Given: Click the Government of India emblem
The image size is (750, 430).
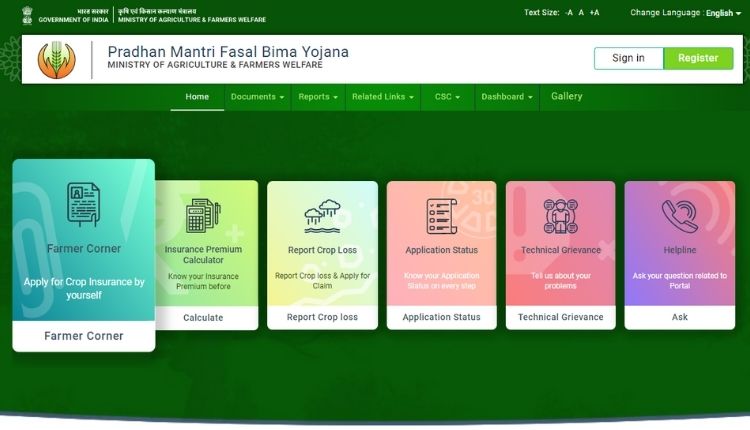Looking at the screenshot, I should pos(27,15).
